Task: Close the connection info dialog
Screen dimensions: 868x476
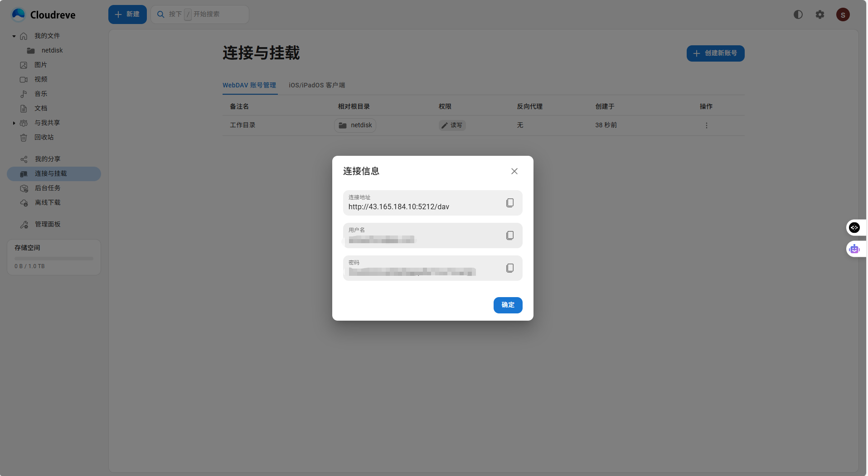Action: (514, 171)
